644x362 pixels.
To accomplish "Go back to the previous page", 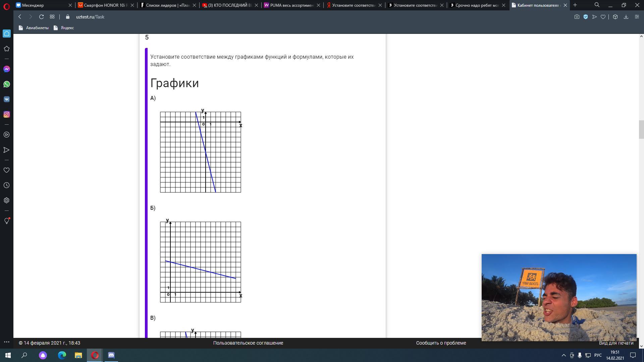I will tap(20, 17).
